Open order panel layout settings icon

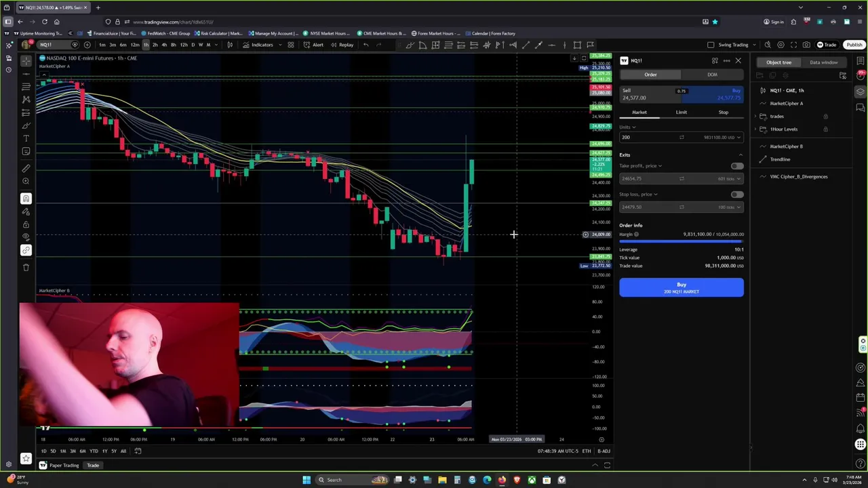coord(715,60)
